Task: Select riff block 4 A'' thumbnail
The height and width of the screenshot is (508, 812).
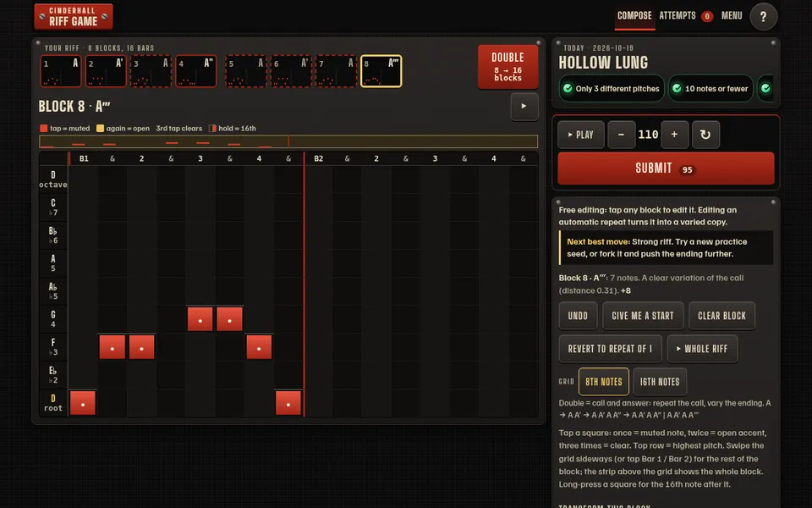Action: click(x=195, y=71)
